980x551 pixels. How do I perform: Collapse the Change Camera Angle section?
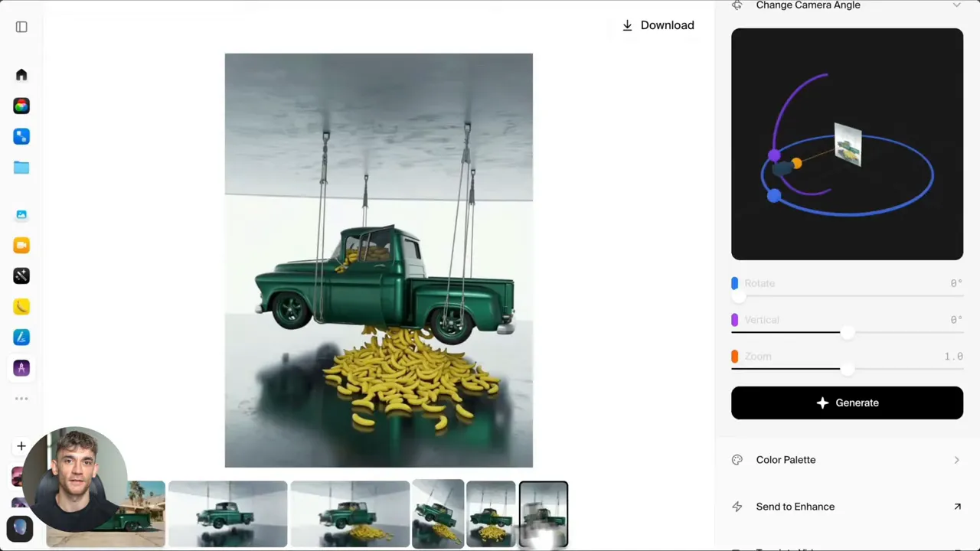click(x=956, y=5)
